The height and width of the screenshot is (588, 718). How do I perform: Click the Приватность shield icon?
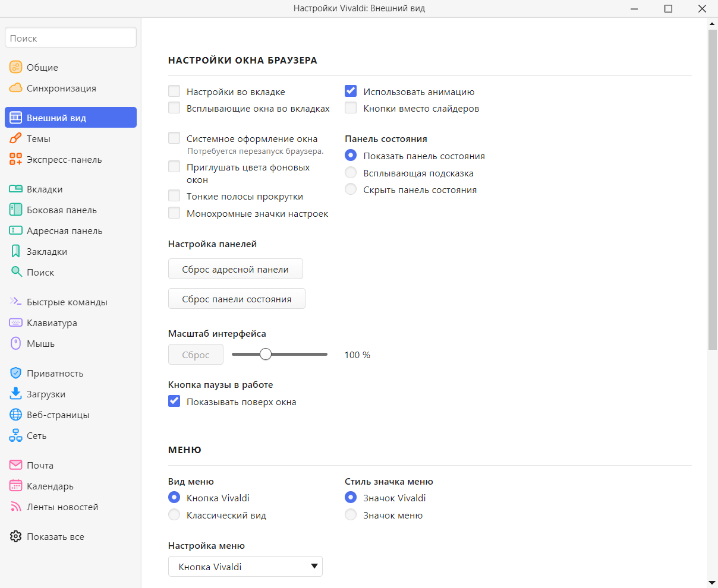[x=16, y=373]
